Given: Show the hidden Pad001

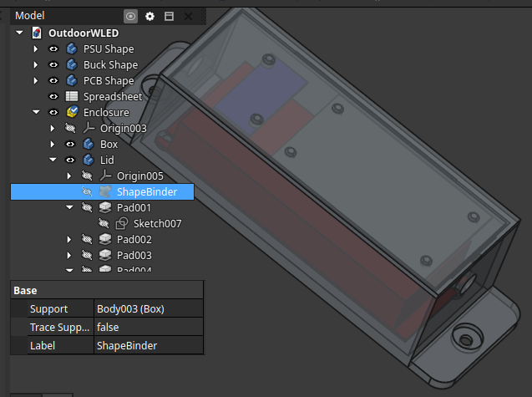Looking at the screenshot, I should (x=87, y=207).
